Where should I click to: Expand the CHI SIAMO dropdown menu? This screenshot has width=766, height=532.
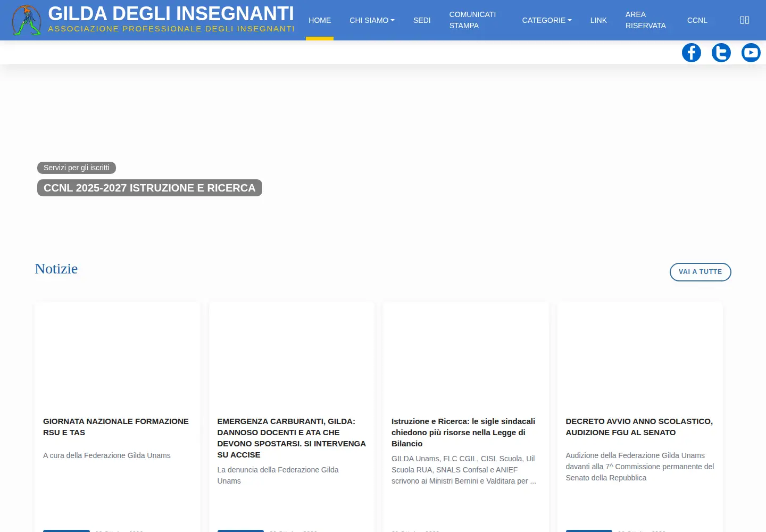(372, 20)
